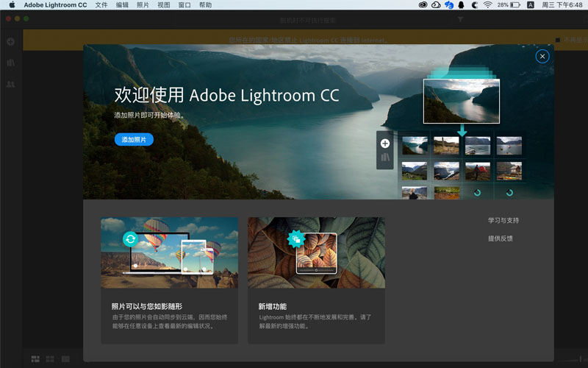Click the crescent menu bar icon

point(474,5)
